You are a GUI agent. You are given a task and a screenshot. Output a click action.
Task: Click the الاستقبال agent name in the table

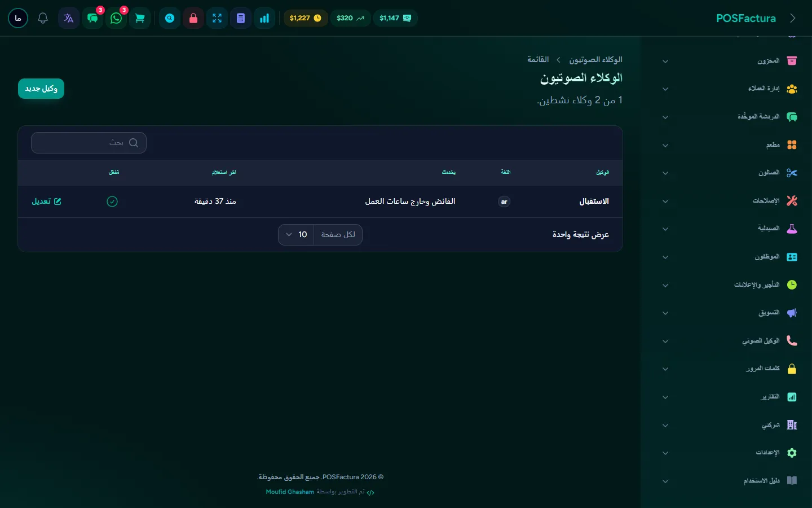594,202
